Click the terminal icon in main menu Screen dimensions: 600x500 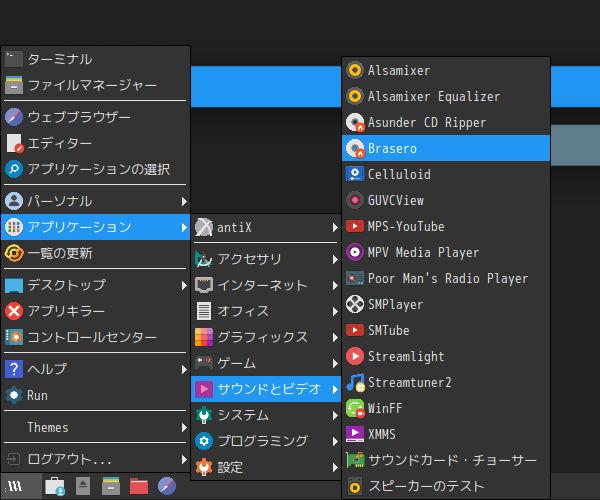(14, 59)
